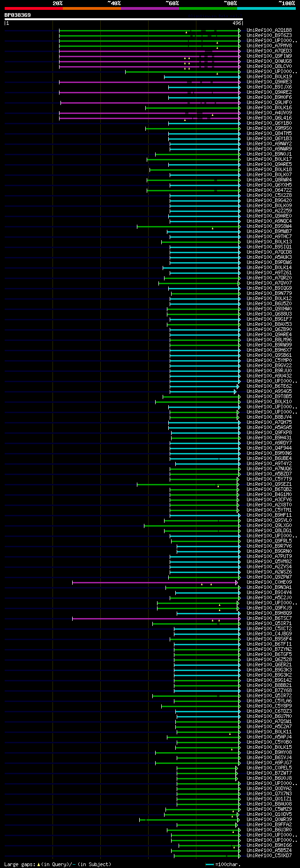Viewport: 300px width, 868px height.
Task: Click purple alignment bar for UniRef100_C0HE09
Action: pos(155,582)
